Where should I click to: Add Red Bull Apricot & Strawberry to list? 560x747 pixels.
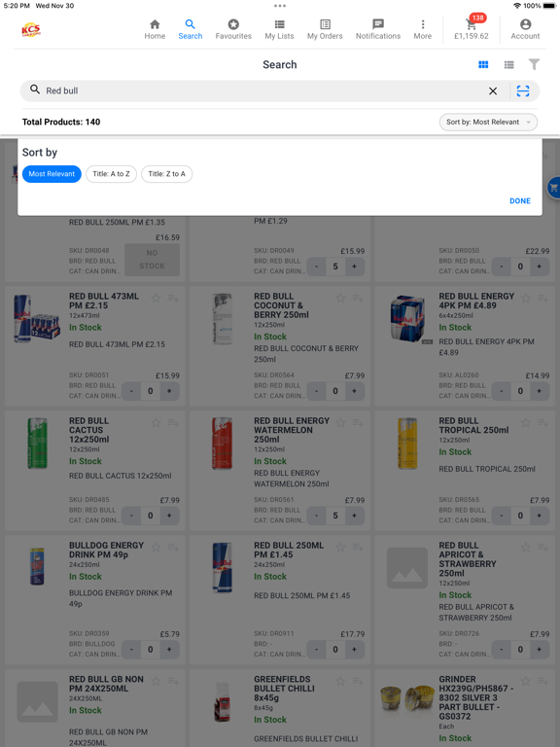(x=543, y=548)
